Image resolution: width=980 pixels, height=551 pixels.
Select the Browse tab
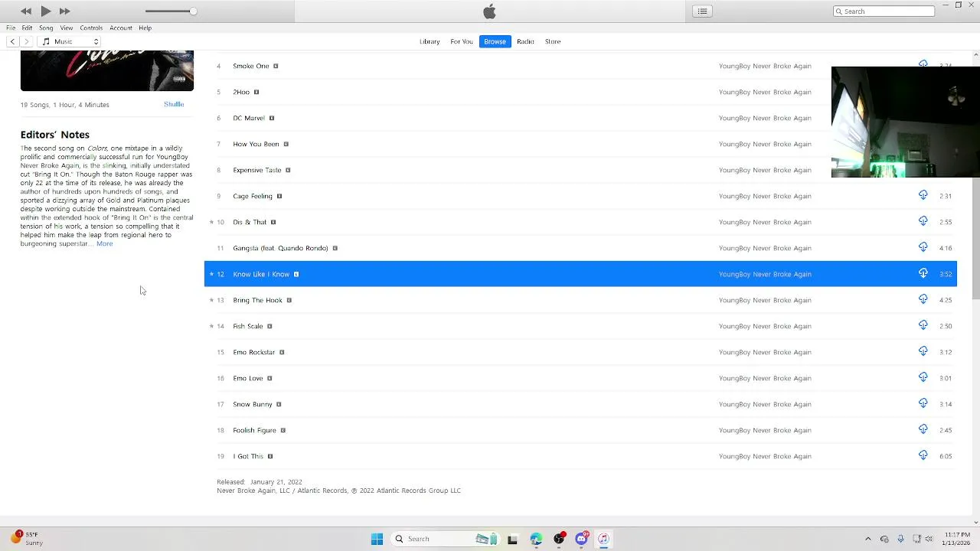(x=495, y=41)
